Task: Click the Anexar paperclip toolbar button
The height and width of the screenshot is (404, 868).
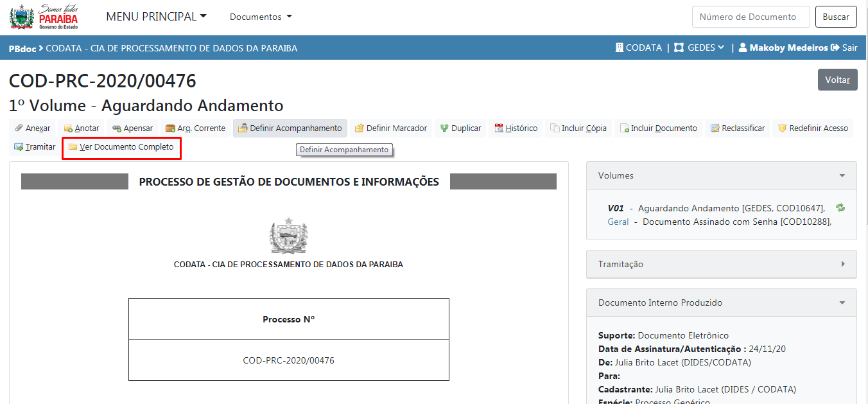Action: pyautogui.click(x=33, y=128)
